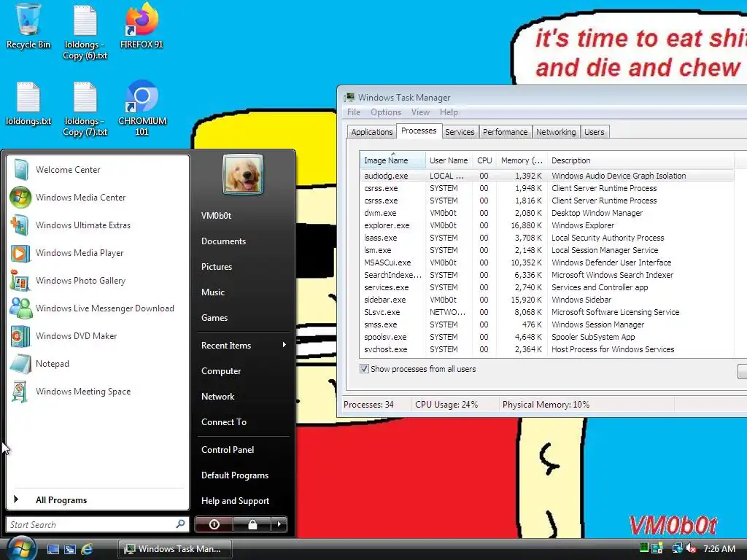
Task: Click the search magnifier icon
Action: pyautogui.click(x=180, y=524)
